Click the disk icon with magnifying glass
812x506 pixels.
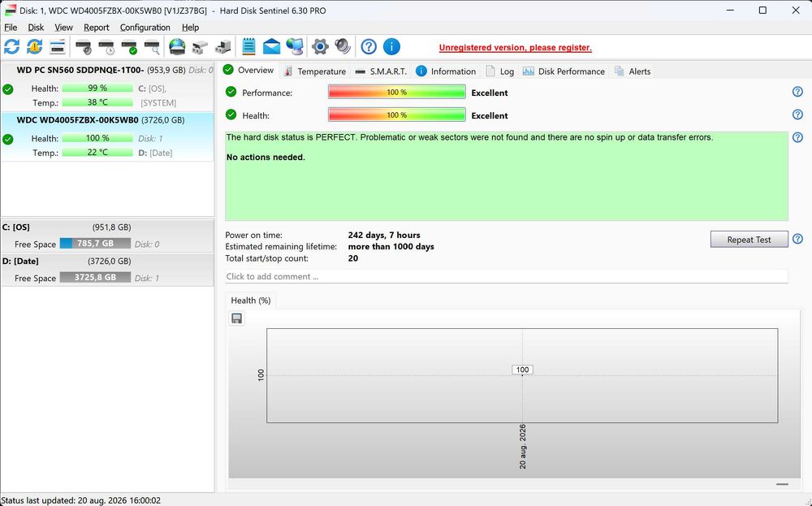[152, 47]
